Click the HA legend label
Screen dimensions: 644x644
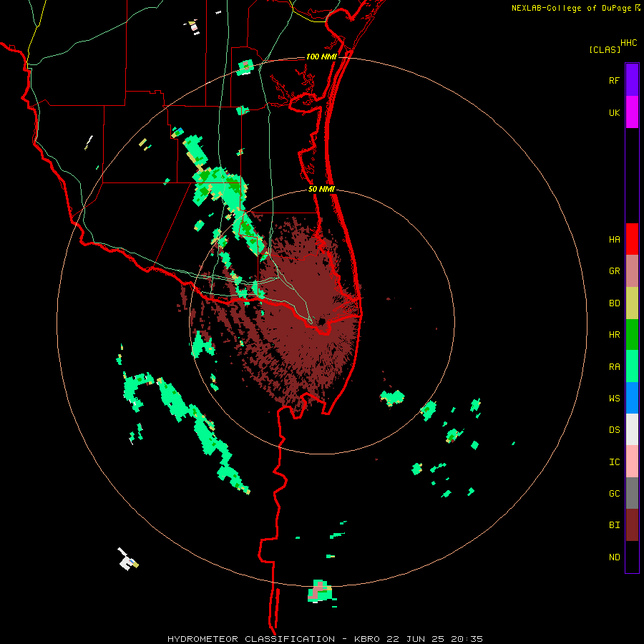point(614,240)
